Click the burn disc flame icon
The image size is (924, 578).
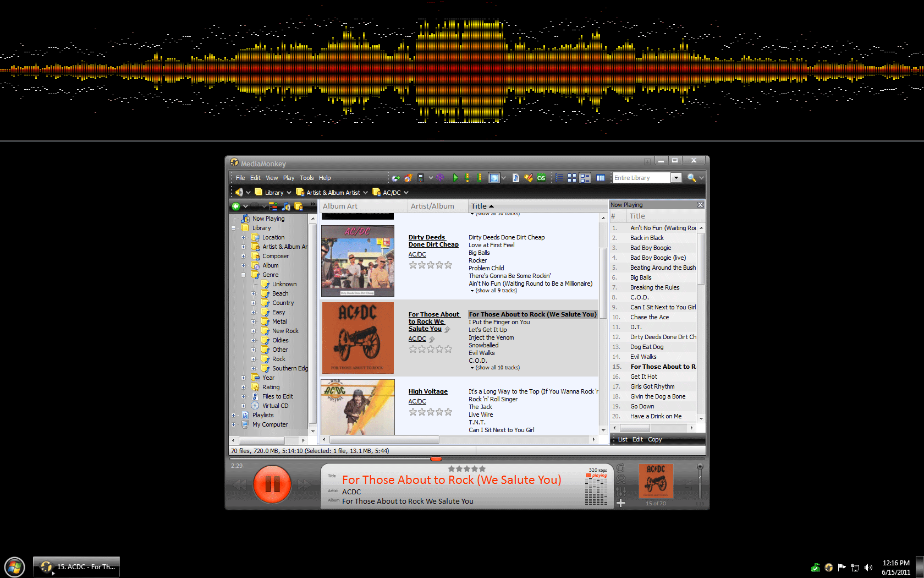coord(408,178)
